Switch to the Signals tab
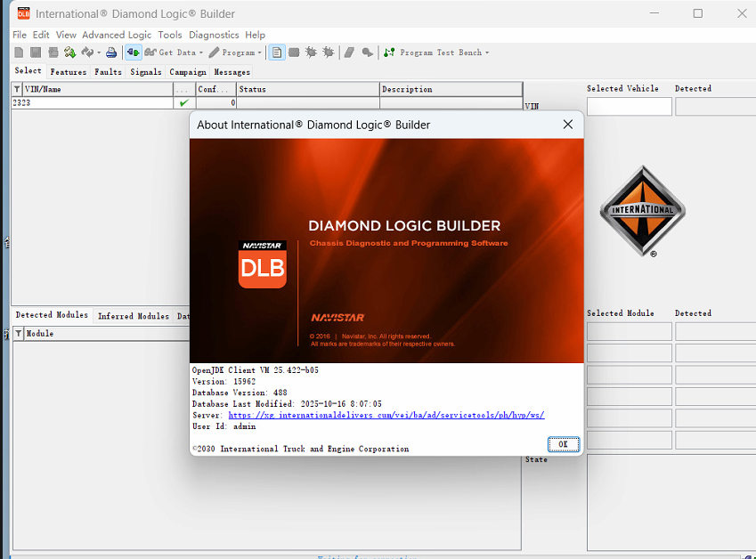The width and height of the screenshot is (756, 559). point(145,72)
